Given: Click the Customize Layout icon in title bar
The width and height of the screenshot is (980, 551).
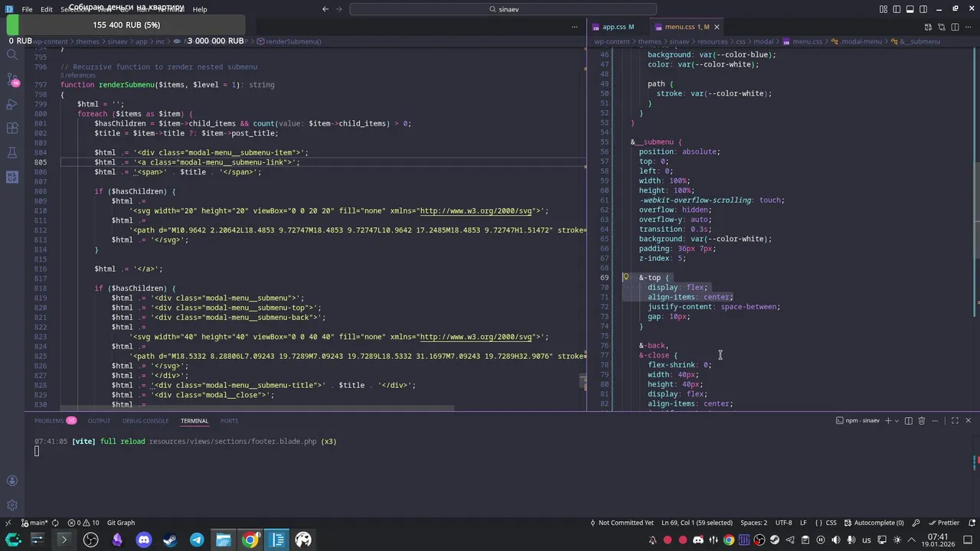Looking at the screenshot, I should 884,9.
